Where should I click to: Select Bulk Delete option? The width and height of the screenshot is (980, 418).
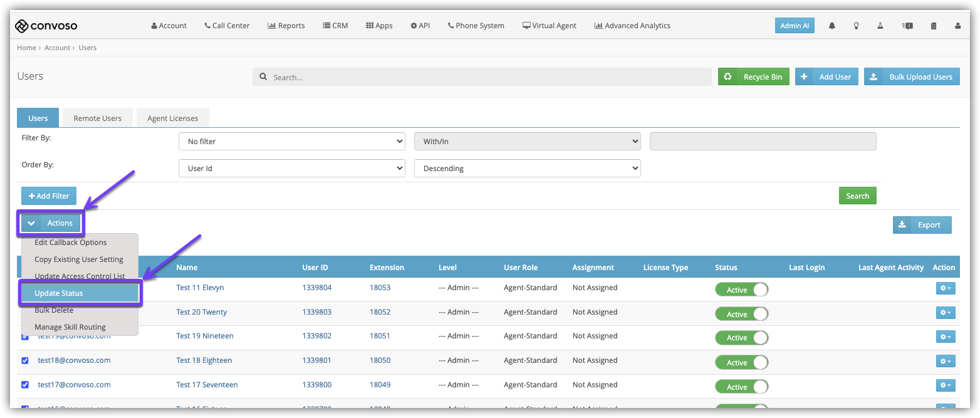coord(80,310)
